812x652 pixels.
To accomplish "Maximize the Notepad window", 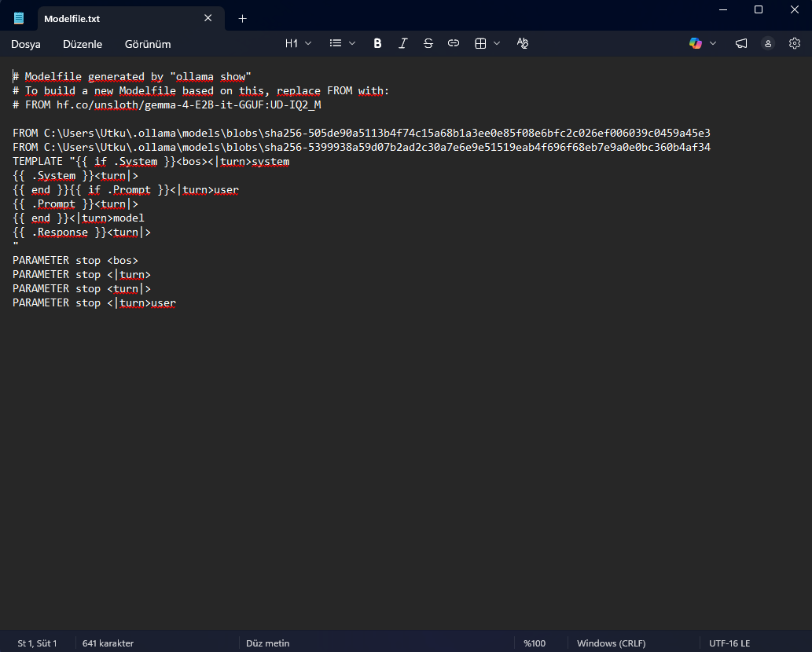I will (759, 9).
